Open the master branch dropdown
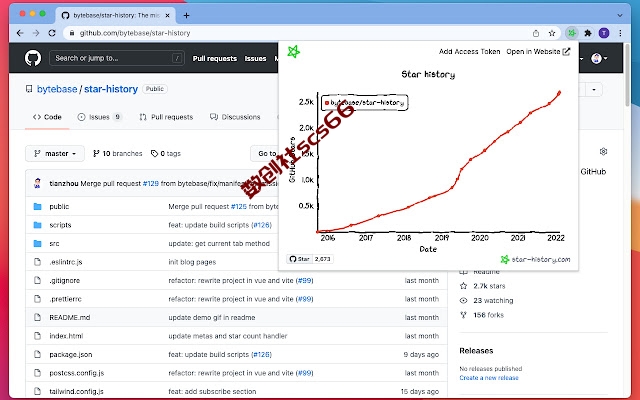 [x=55, y=153]
